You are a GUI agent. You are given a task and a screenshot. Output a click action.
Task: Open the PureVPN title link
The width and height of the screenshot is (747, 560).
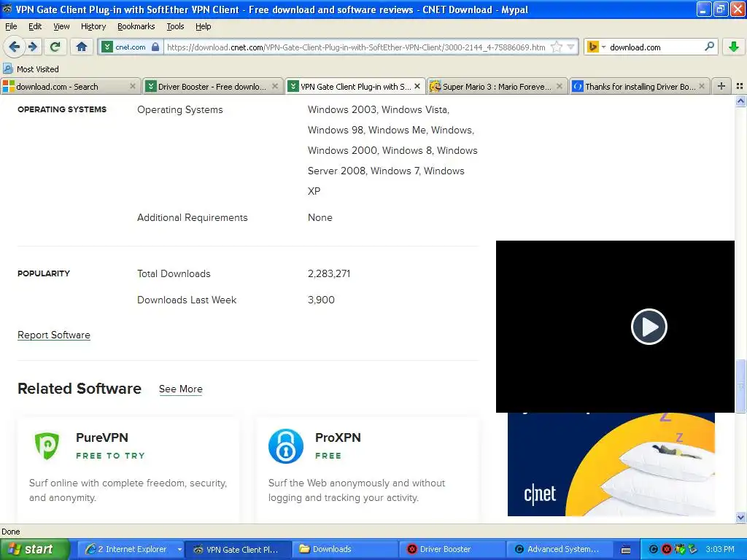point(102,437)
